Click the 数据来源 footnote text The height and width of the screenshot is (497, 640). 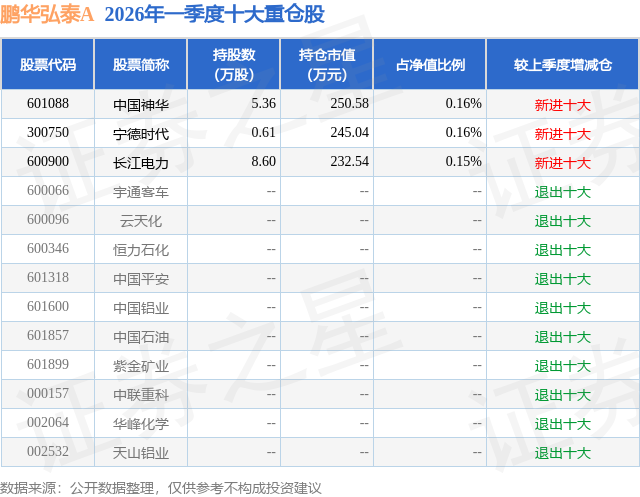click(x=160, y=488)
